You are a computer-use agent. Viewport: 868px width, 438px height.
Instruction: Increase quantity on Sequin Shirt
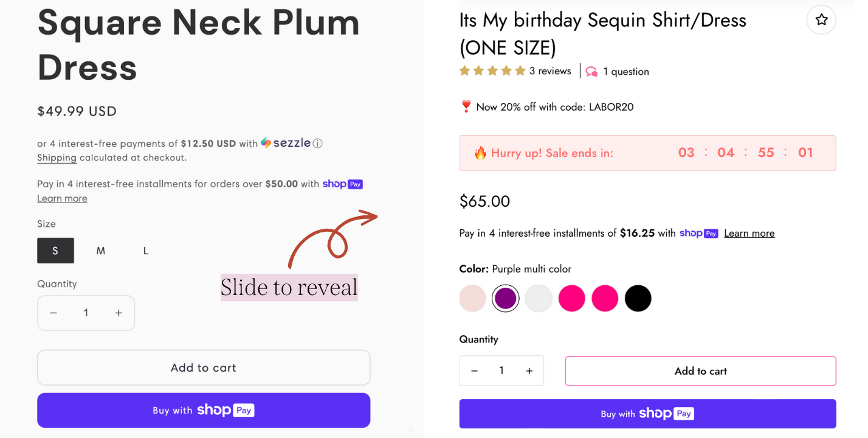(x=529, y=371)
